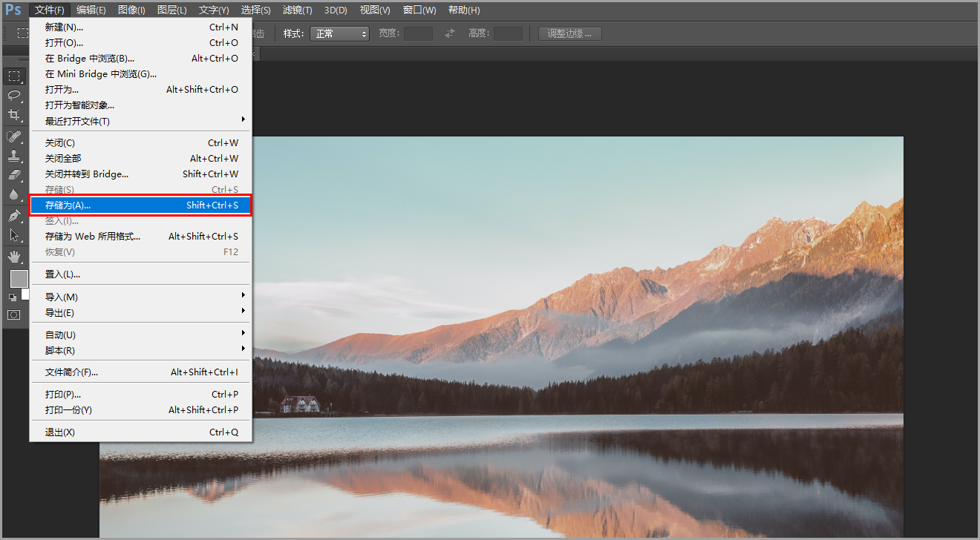The width and height of the screenshot is (980, 540).
Task: Open the 样式 (Style) dropdown
Action: tap(339, 33)
